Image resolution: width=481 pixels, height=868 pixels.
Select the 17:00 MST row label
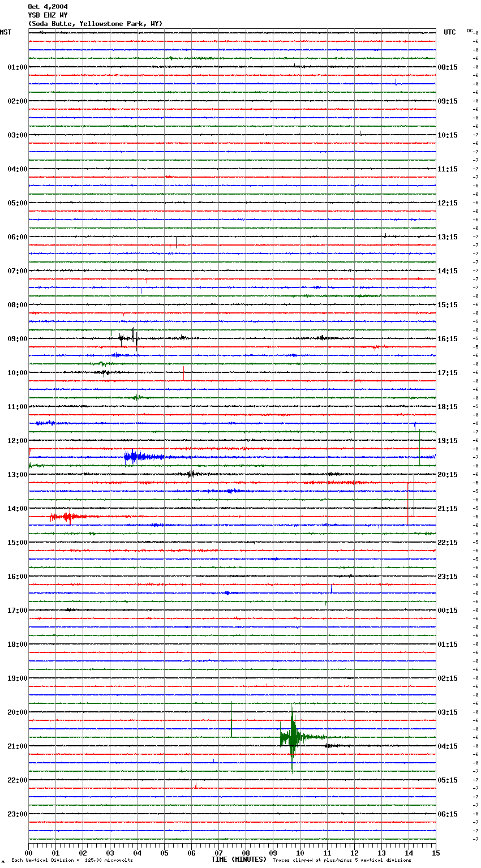point(17,611)
